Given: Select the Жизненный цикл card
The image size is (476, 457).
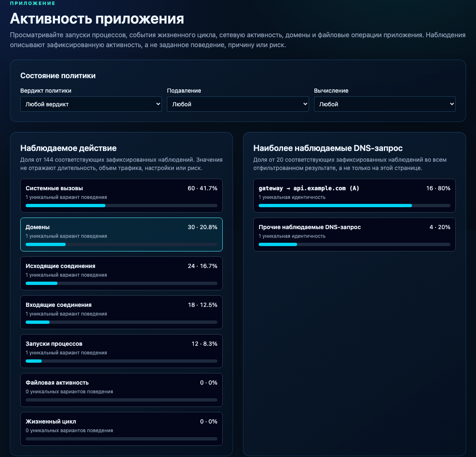Looking at the screenshot, I should tap(121, 429).
